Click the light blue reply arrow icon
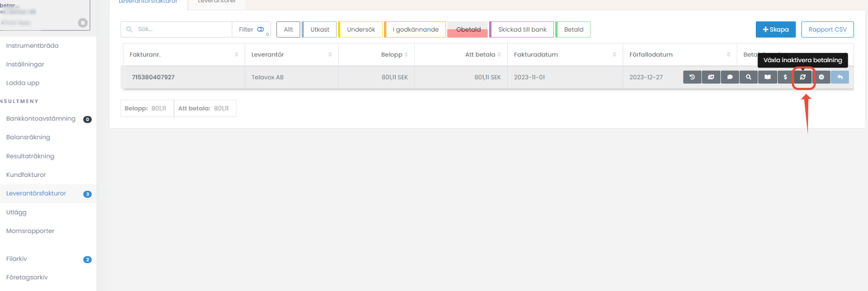This screenshot has height=291, width=868. pos(840,77)
